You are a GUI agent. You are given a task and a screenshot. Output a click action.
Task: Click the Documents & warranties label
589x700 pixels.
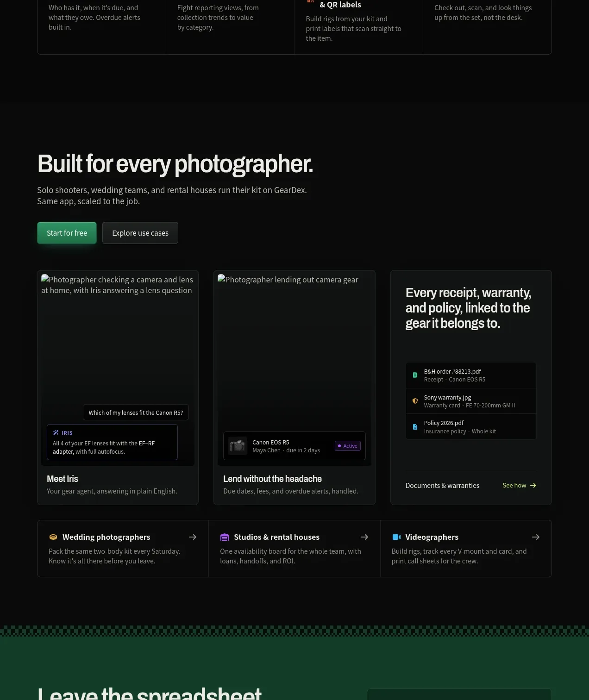(x=442, y=485)
